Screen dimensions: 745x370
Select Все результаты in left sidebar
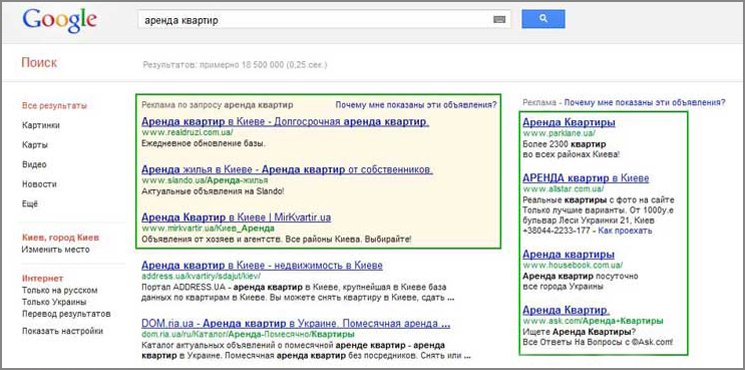tap(55, 105)
